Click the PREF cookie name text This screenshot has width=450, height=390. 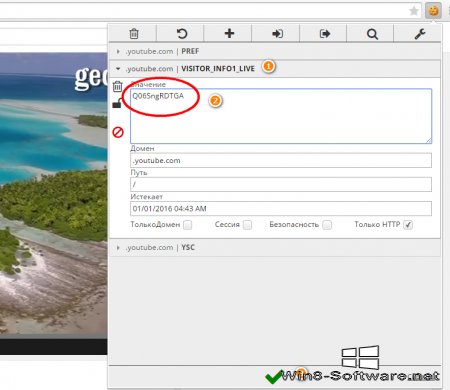click(x=190, y=51)
